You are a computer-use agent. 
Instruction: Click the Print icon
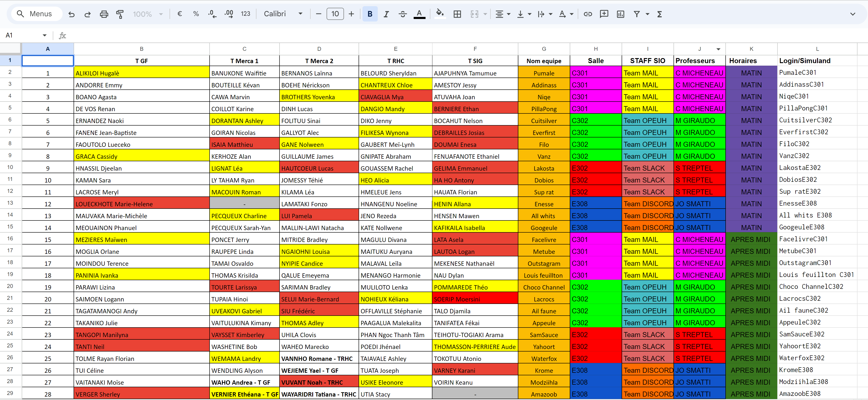click(x=104, y=14)
